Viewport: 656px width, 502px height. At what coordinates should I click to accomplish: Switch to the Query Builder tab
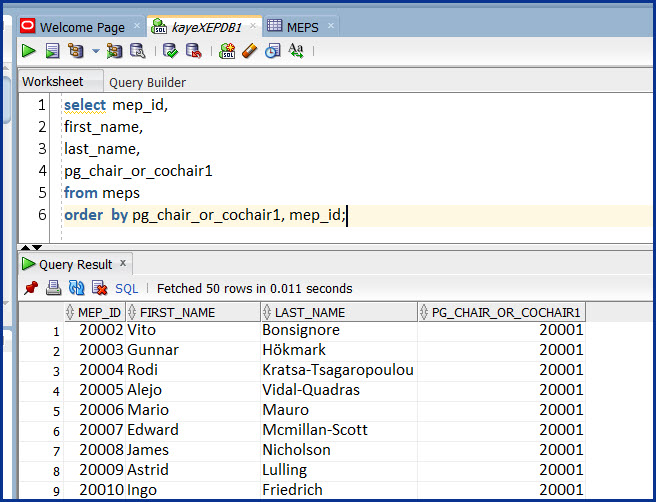coord(147,82)
